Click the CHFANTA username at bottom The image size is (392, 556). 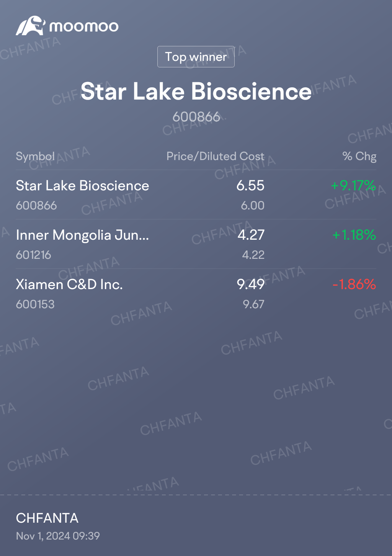click(47, 518)
